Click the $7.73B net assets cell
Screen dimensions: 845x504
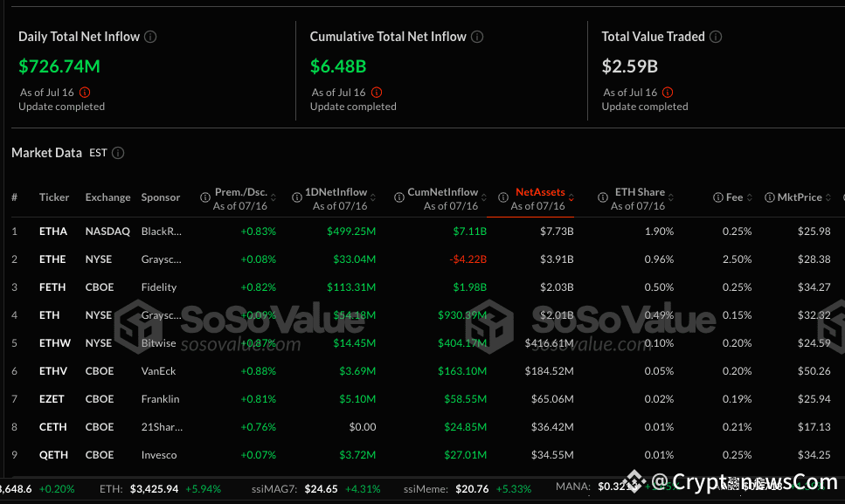pyautogui.click(x=557, y=231)
